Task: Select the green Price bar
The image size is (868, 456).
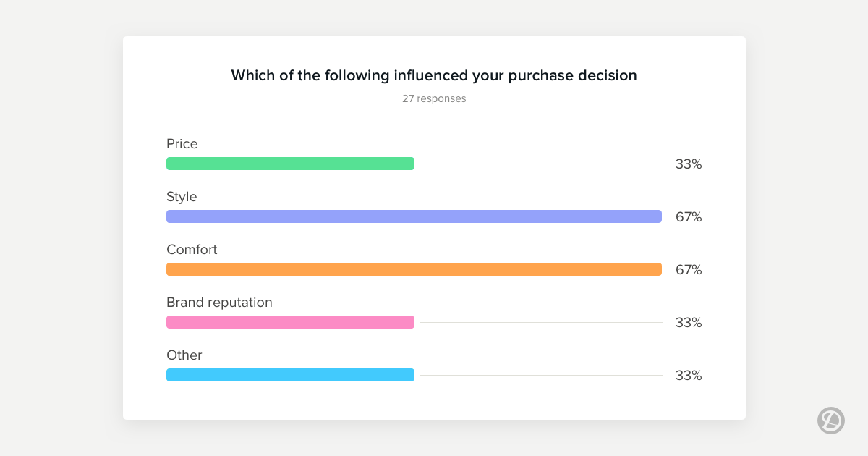Action: pyautogui.click(x=290, y=164)
